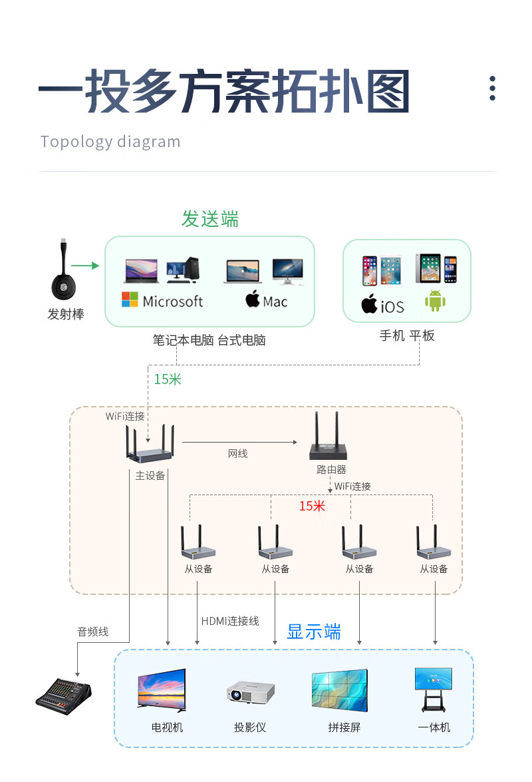This screenshot has width=532, height=782.
Task: Click the 一体机 all-in-one display image
Action: (434, 689)
